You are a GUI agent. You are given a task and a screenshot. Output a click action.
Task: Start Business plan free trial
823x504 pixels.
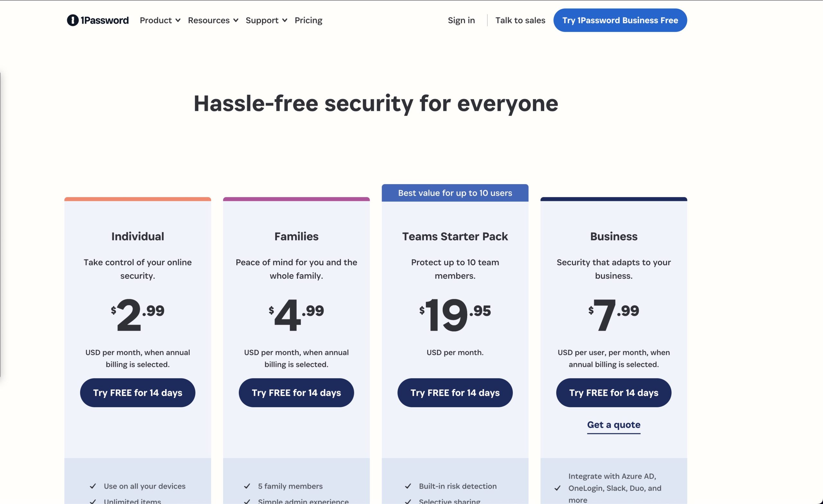614,392
